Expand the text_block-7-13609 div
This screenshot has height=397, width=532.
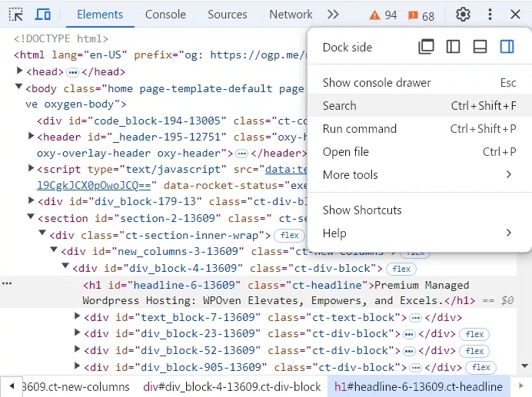tap(78, 317)
